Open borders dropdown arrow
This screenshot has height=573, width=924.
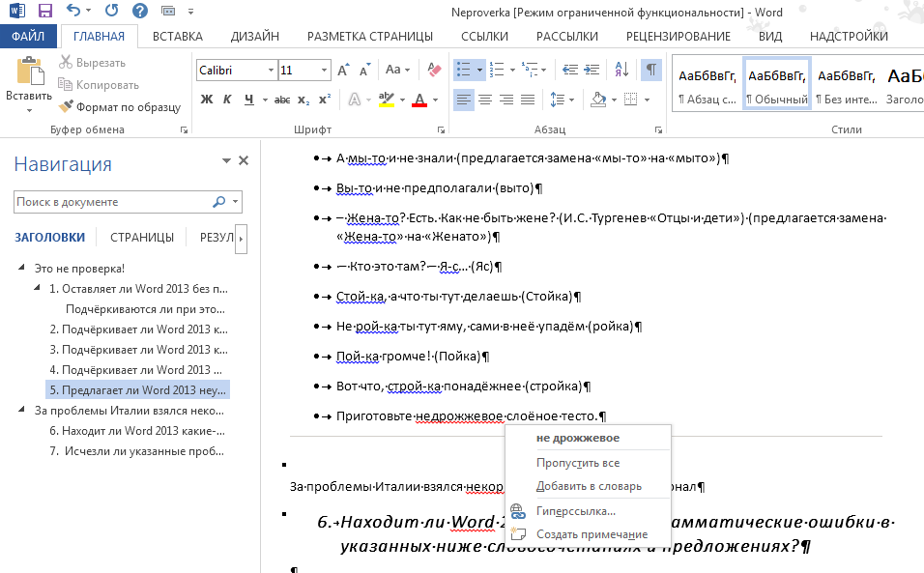pos(647,100)
